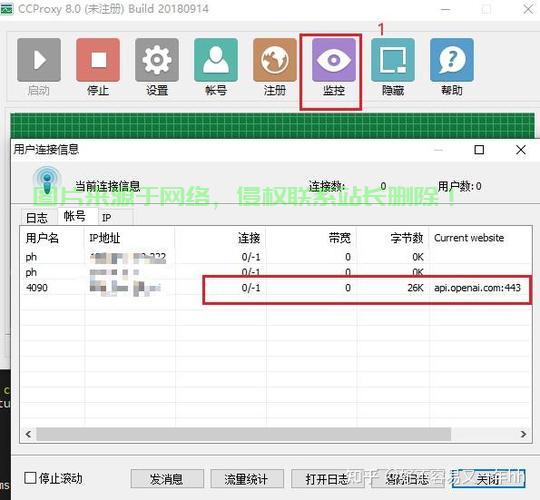
Task: Sort by 用户名 column header
Action: pos(52,238)
